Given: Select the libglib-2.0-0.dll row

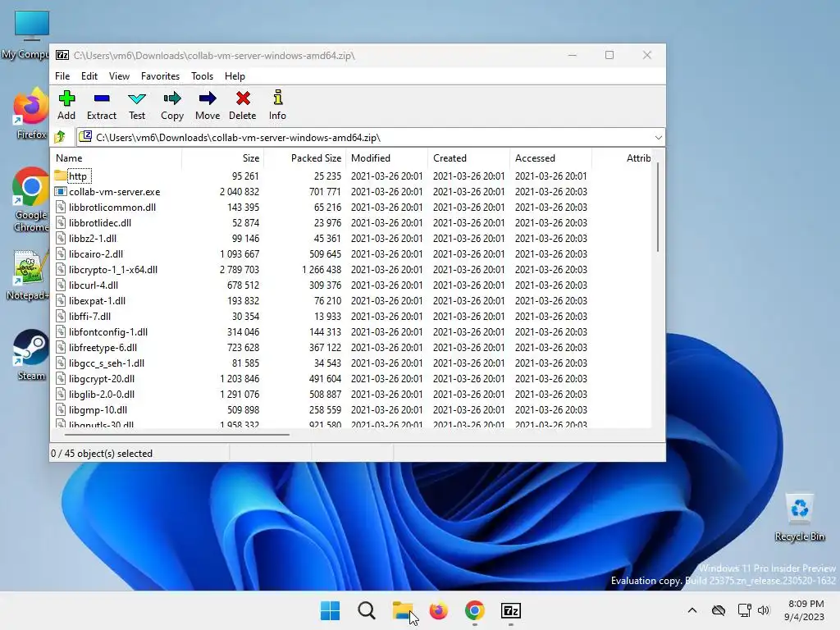Looking at the screenshot, I should click(x=351, y=394).
